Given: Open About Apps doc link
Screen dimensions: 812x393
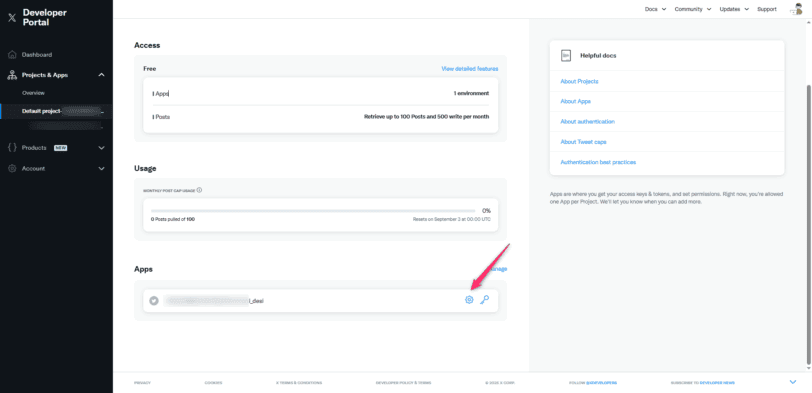Looking at the screenshot, I should coord(575,101).
